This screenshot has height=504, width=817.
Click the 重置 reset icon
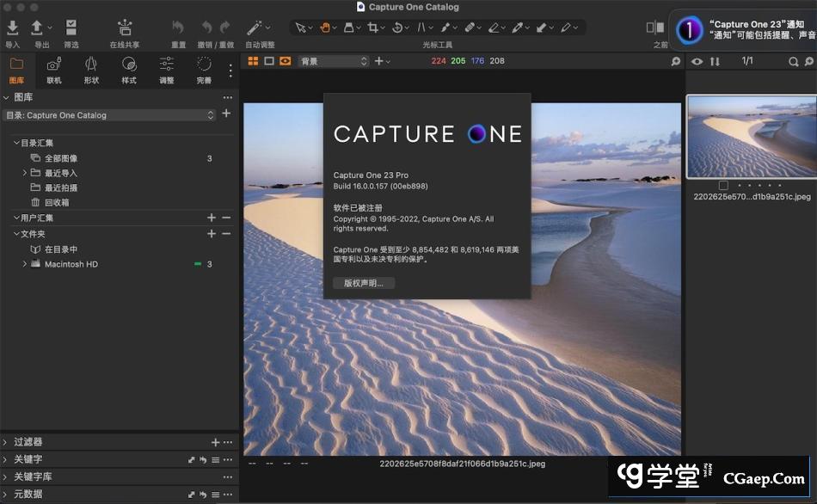click(x=178, y=28)
